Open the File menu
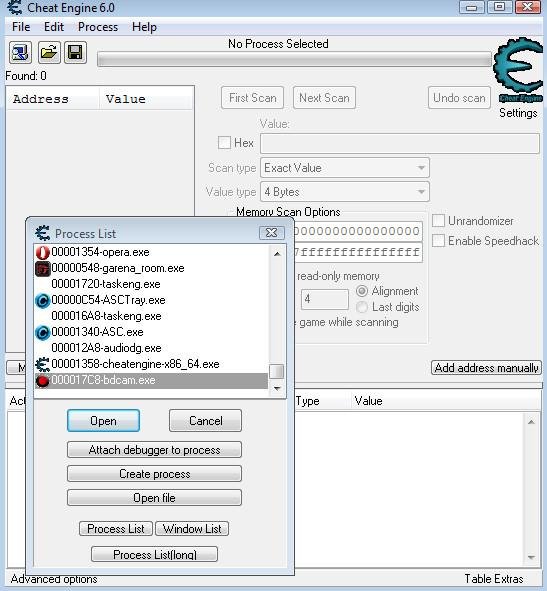 click(x=21, y=27)
